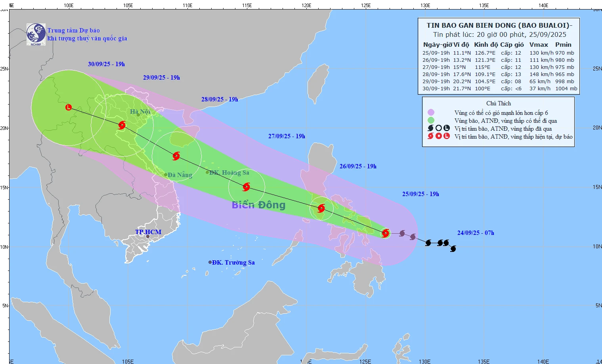
Task: Click the 148 km/h wind speed value
Action: [x=541, y=74]
